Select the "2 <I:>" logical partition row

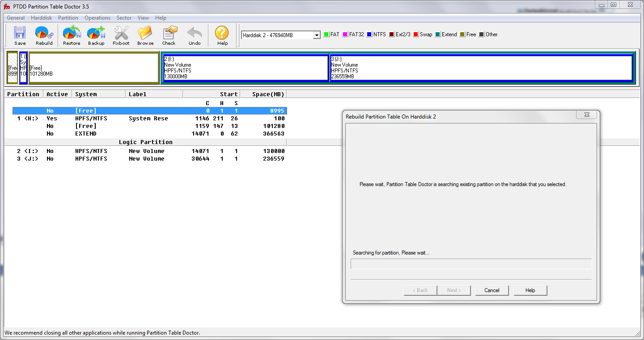click(x=150, y=151)
